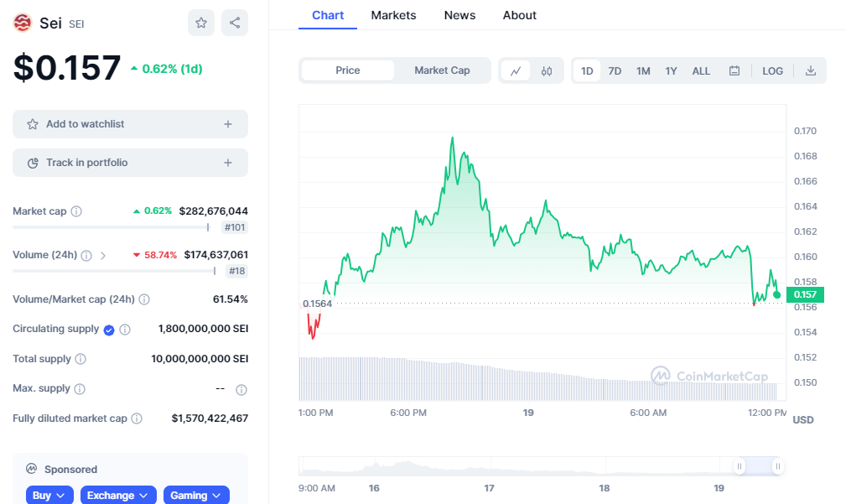
Task: Open the calendar date range picker
Action: point(734,70)
